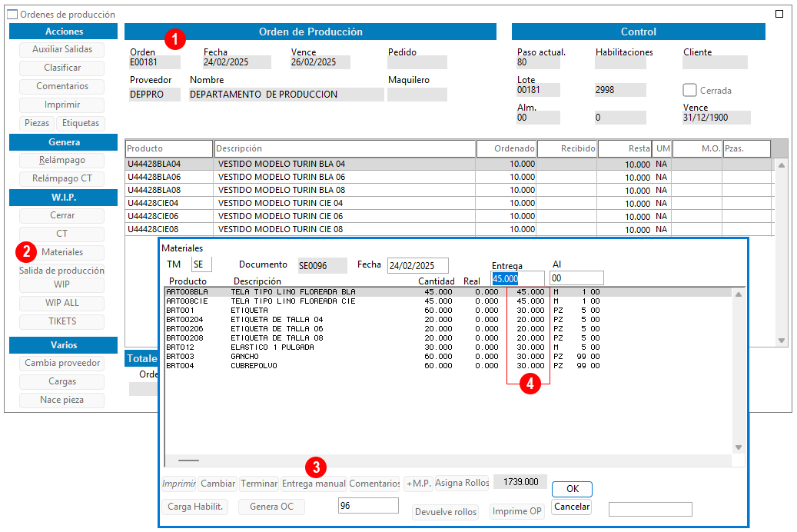The image size is (797, 532).
Task: Click the WIP button
Action: [62, 284]
